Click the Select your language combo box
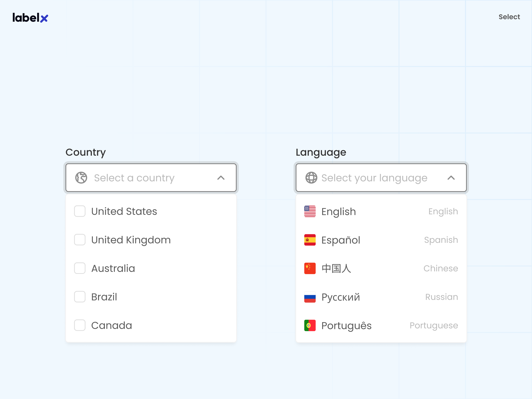 374,178
